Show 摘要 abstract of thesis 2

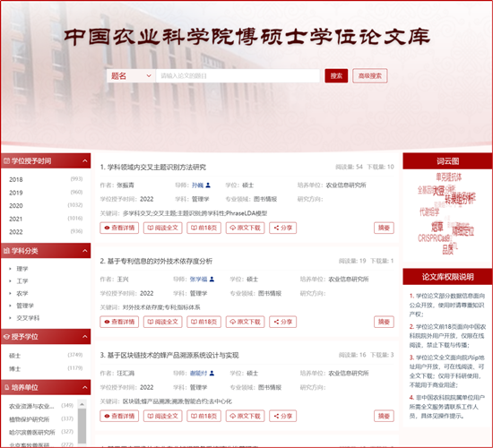point(384,322)
